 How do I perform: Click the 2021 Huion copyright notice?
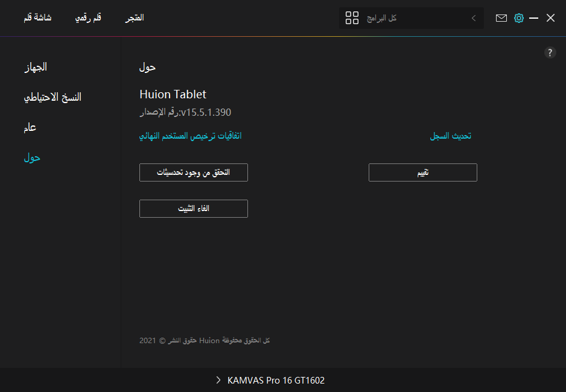(205, 340)
